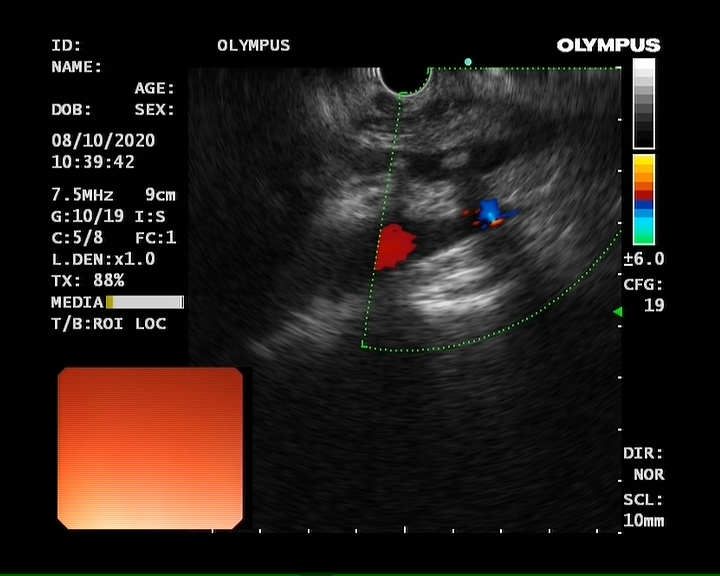Click the blue Doppler flow signal
Screen dimensions: 720x576
(x=489, y=211)
